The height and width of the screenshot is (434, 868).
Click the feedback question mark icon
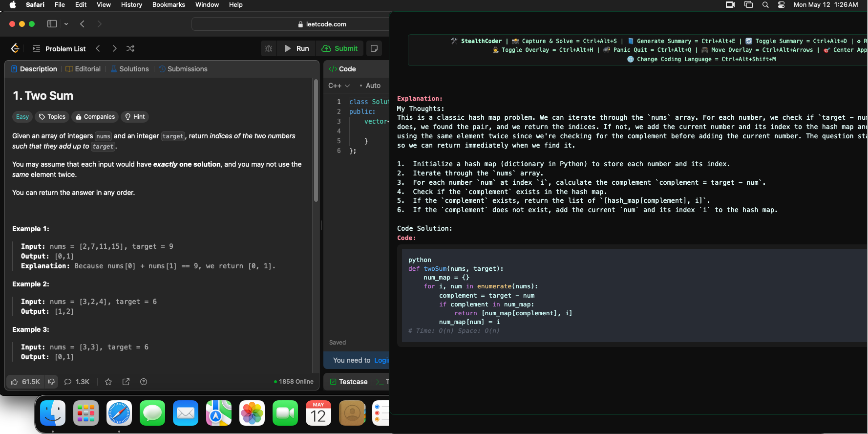[144, 382]
